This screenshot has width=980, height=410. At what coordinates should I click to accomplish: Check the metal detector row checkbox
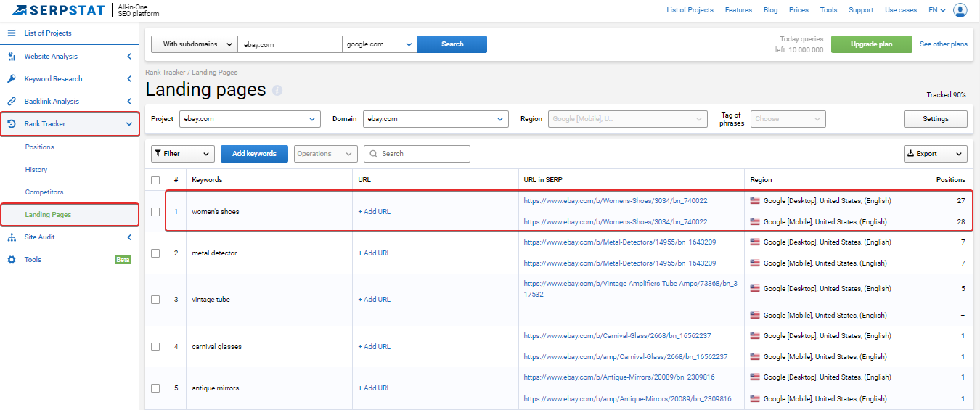[155, 253]
